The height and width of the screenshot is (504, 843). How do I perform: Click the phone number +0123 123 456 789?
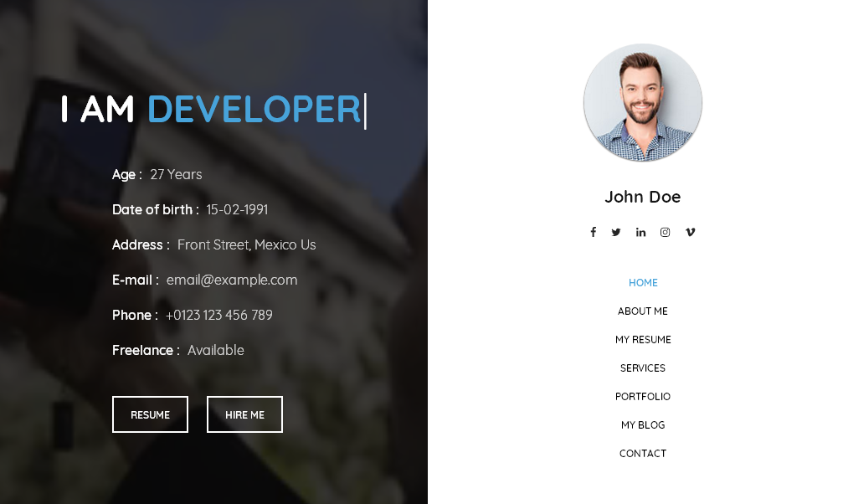[x=218, y=316]
